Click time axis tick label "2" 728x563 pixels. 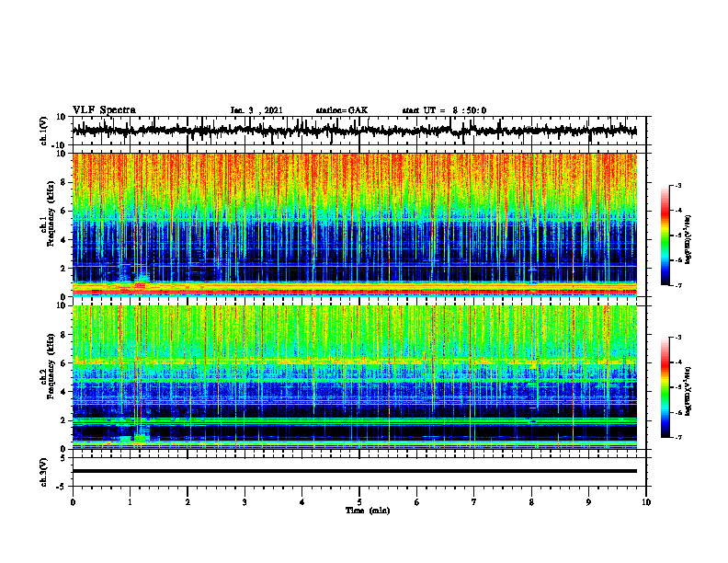coord(188,502)
